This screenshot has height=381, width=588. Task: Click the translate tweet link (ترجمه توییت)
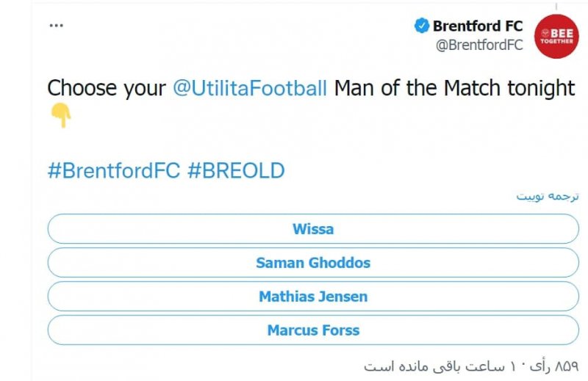click(547, 196)
